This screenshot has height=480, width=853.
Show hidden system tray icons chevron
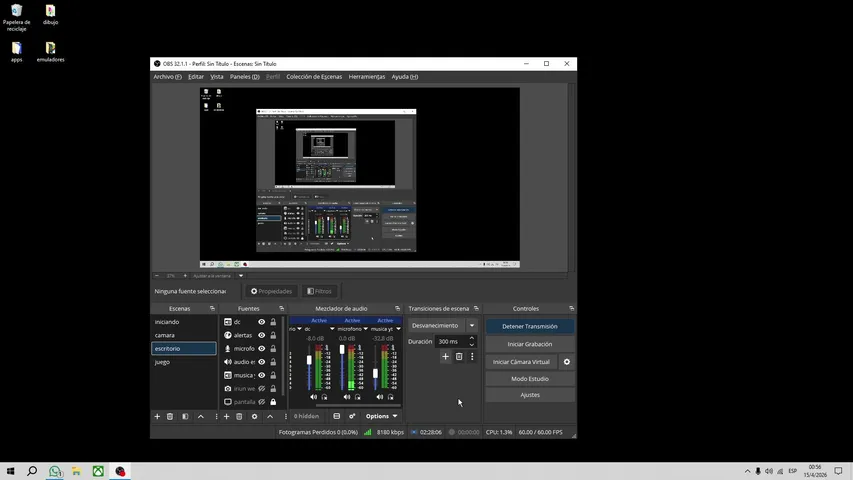pyautogui.click(x=747, y=471)
